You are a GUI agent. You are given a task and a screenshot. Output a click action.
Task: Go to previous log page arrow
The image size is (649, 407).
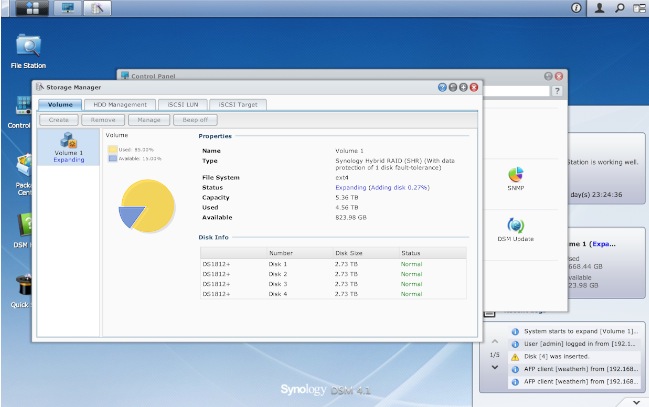pos(495,342)
